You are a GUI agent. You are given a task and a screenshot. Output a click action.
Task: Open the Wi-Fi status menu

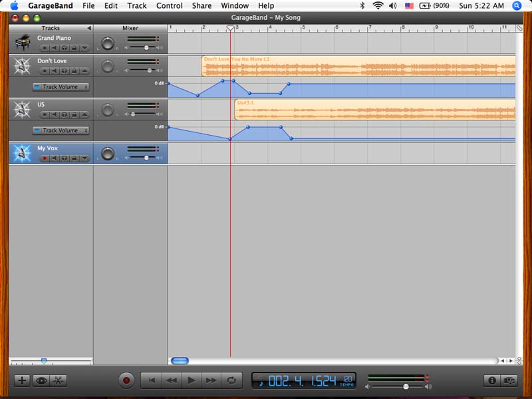378,6
